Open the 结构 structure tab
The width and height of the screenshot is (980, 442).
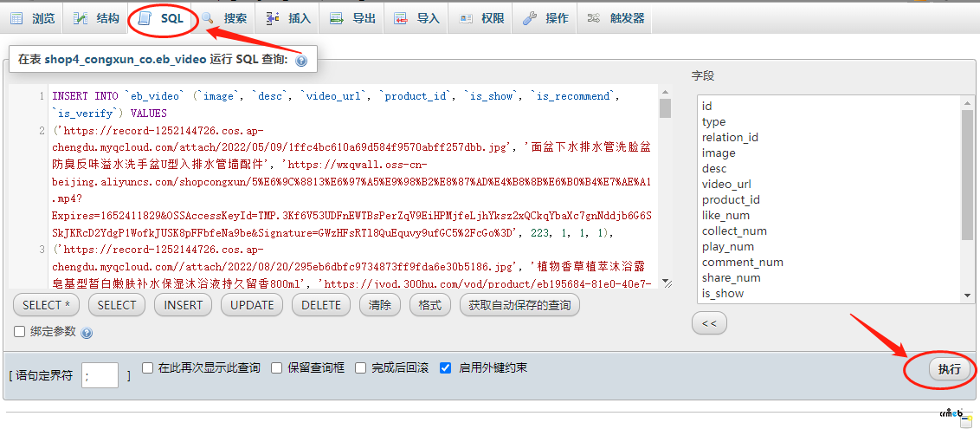(x=96, y=19)
